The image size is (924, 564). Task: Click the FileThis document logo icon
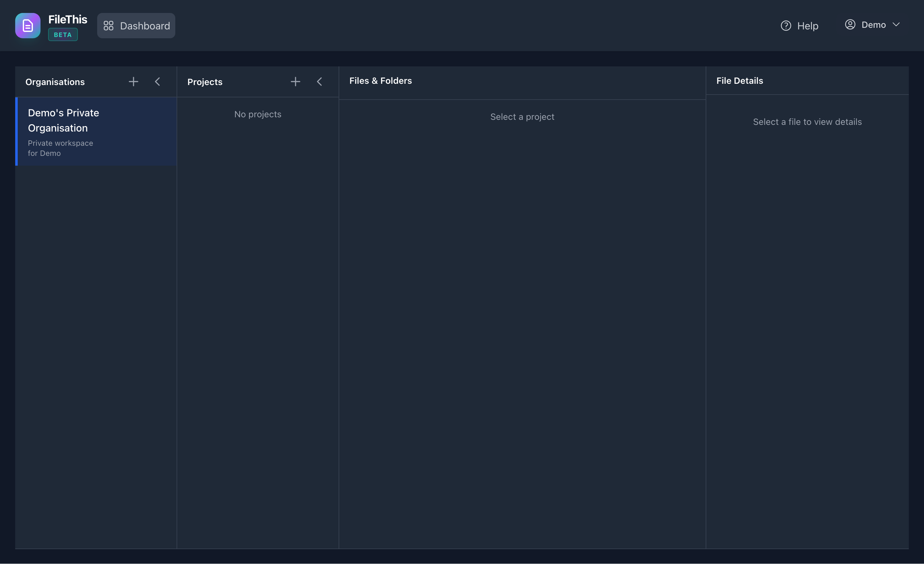(x=28, y=26)
